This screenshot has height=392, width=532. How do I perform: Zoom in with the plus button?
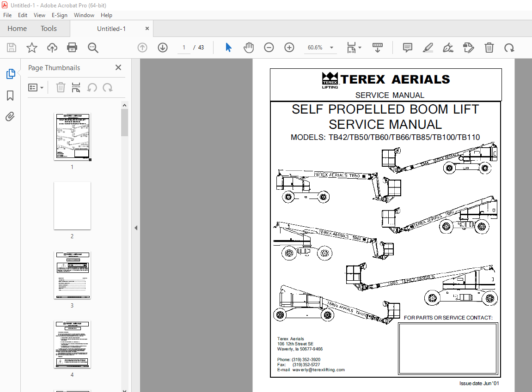tap(289, 48)
